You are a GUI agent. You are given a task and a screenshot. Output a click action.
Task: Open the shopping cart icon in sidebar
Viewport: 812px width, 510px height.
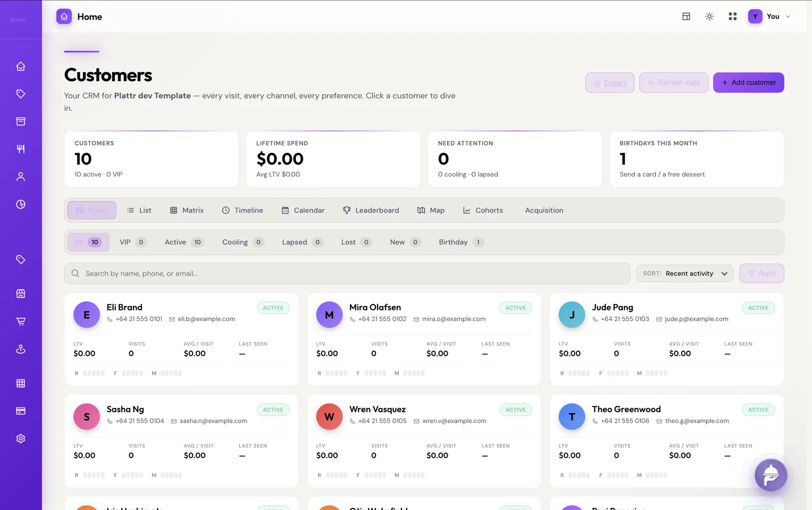point(21,321)
